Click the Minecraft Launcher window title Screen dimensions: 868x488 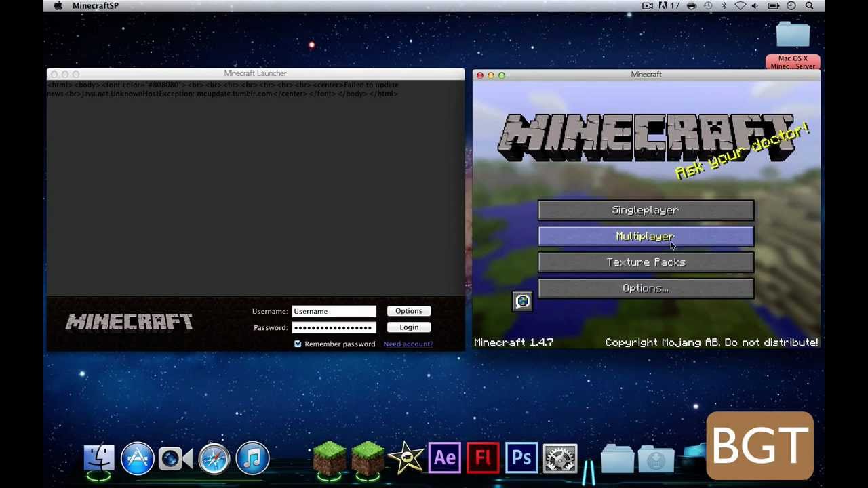(x=255, y=73)
